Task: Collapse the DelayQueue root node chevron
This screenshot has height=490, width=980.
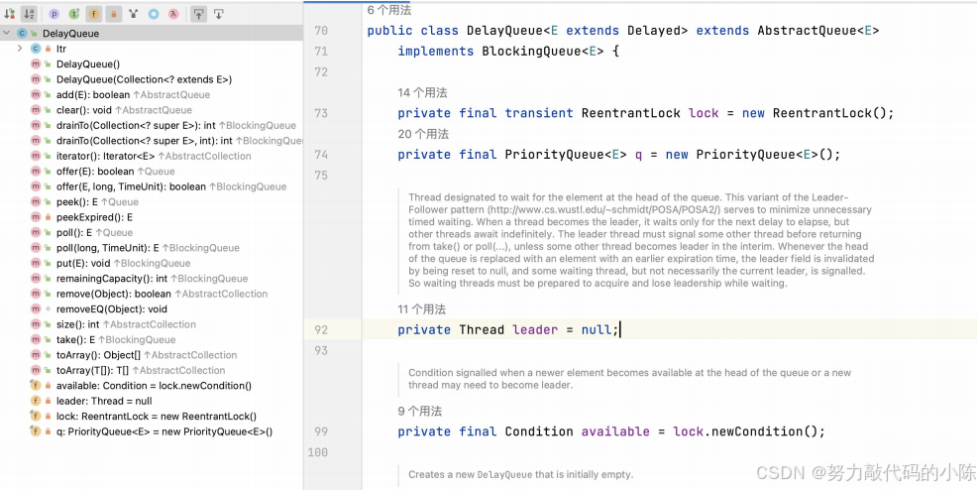Action: point(6,33)
